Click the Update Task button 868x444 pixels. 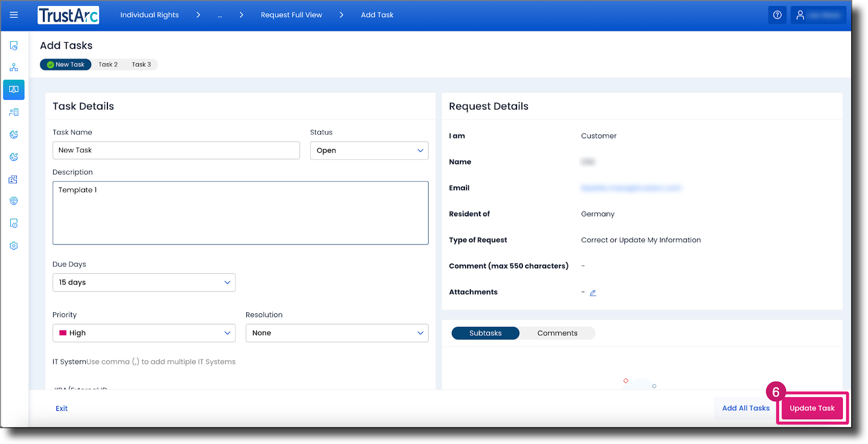(x=812, y=408)
